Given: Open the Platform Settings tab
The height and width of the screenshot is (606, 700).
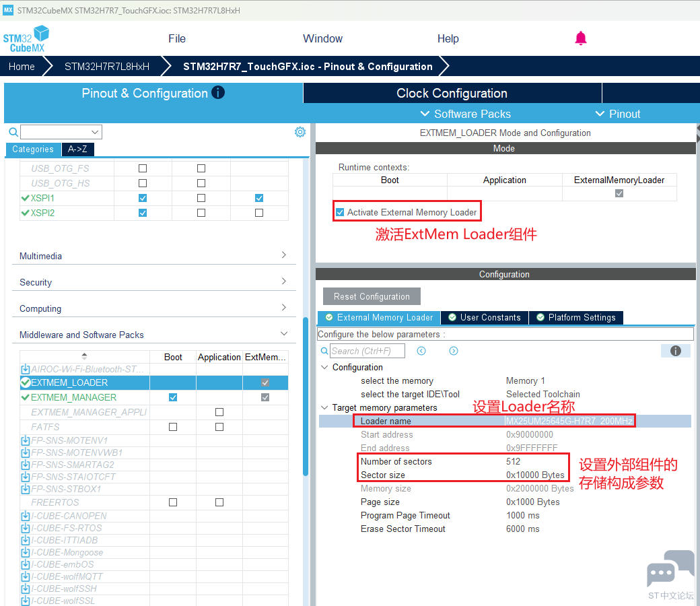Looking at the screenshot, I should point(576,318).
